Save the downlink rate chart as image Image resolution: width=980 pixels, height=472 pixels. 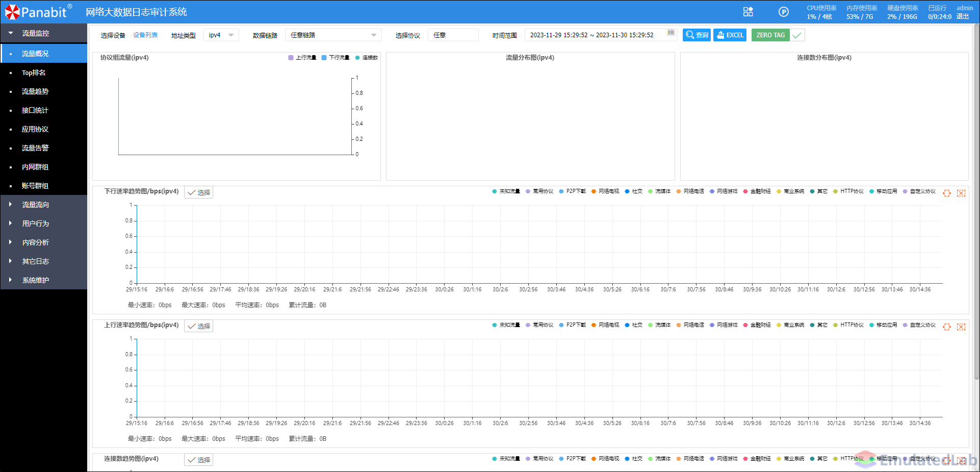click(x=961, y=193)
